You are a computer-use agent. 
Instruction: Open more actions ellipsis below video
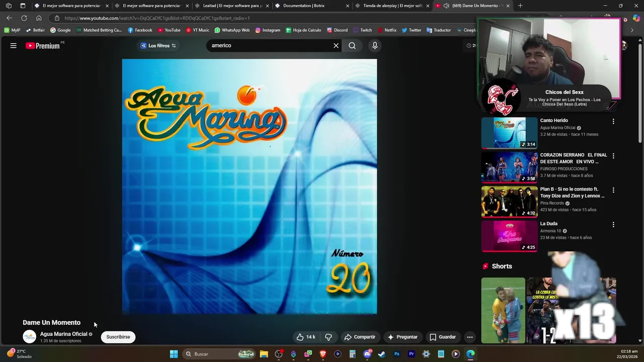point(470,337)
